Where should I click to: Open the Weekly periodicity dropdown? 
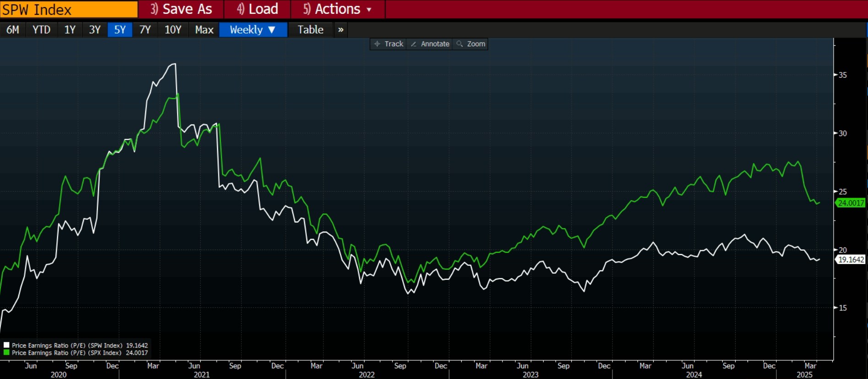click(x=253, y=30)
